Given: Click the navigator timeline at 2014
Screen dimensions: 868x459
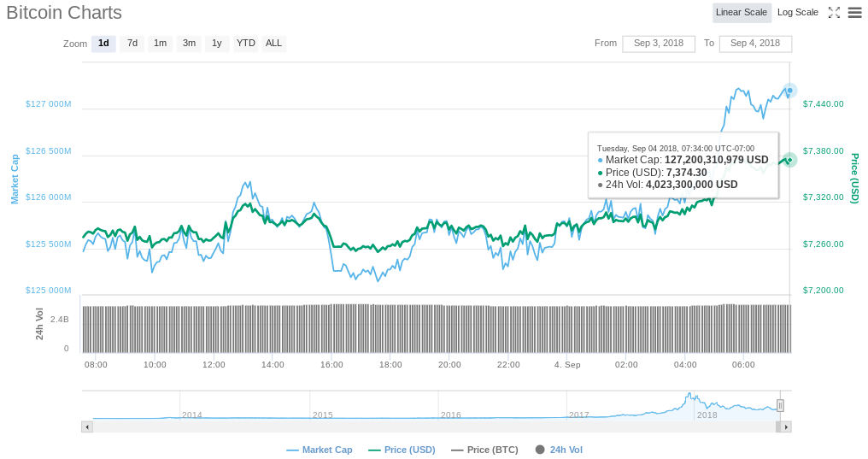Looking at the screenshot, I should click(192, 415).
